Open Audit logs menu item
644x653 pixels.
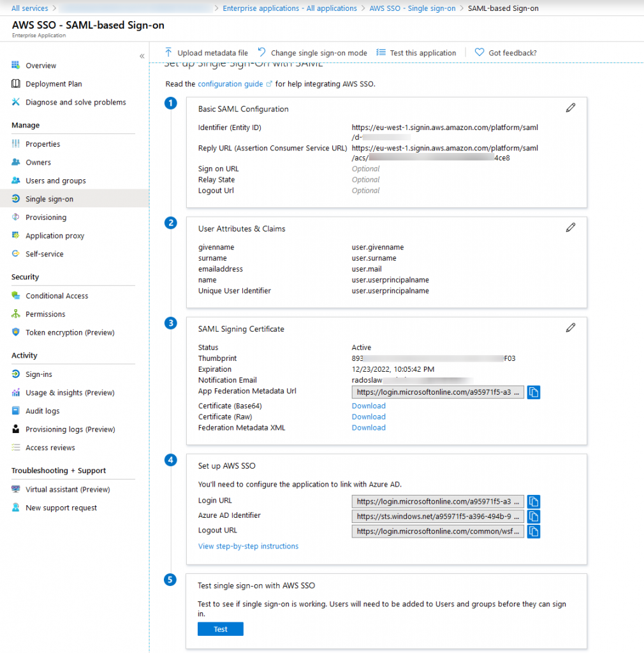[43, 411]
